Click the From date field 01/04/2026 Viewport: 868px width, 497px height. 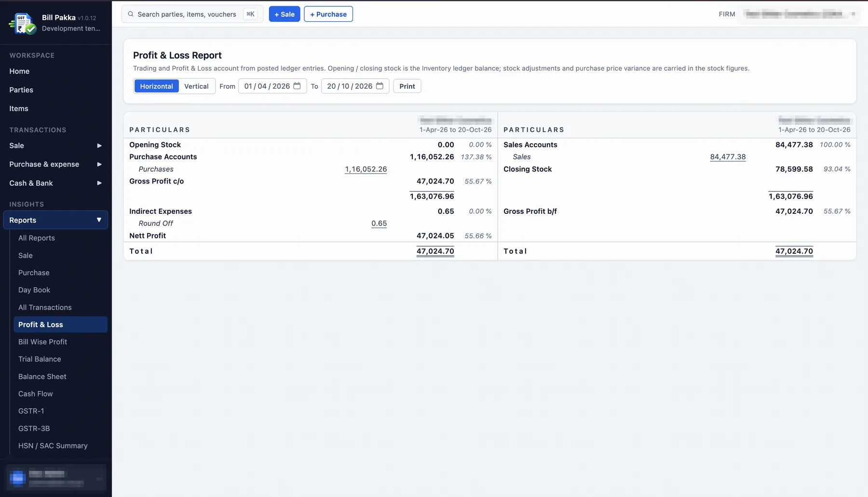(272, 86)
